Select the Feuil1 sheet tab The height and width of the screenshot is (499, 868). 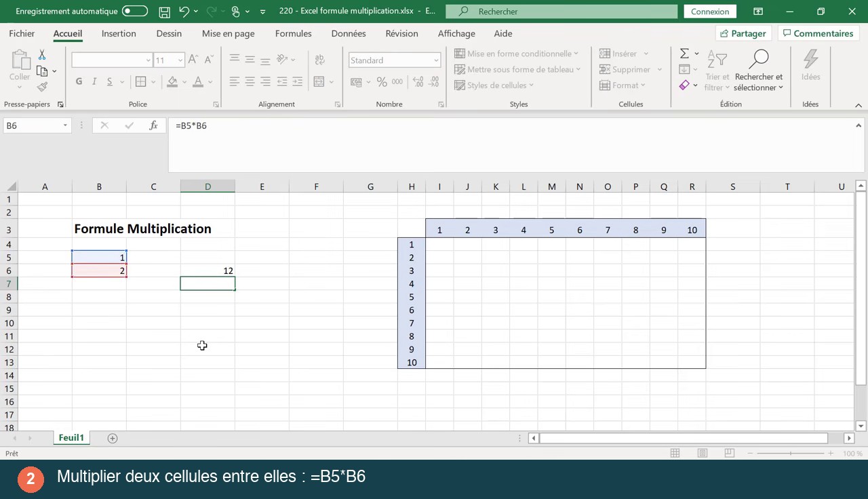[x=71, y=438]
